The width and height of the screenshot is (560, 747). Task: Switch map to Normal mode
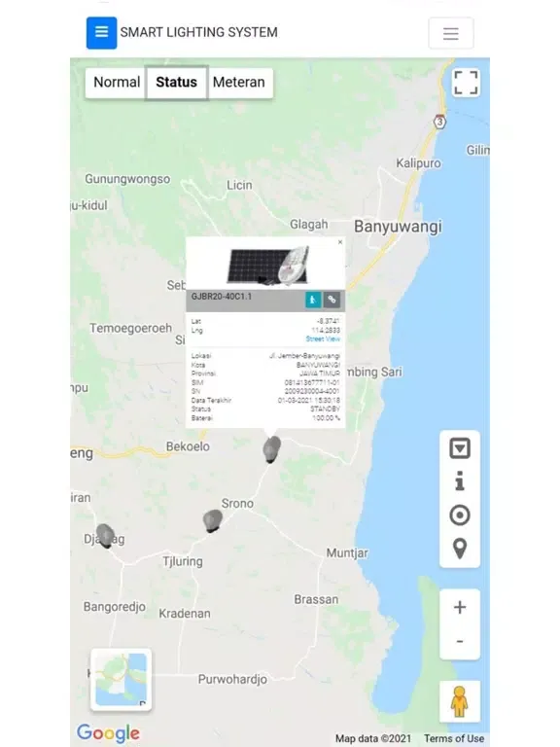117,83
